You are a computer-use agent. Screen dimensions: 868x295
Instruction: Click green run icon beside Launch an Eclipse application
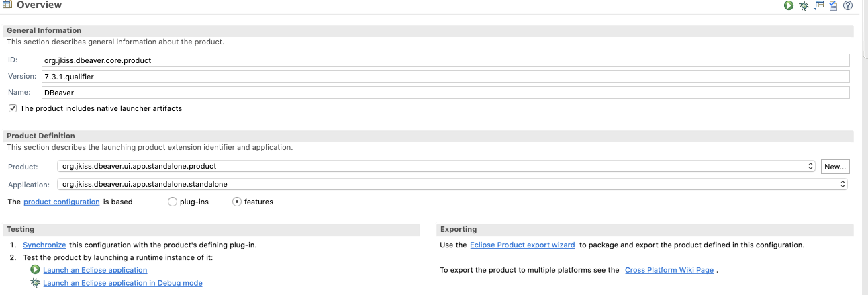(35, 269)
